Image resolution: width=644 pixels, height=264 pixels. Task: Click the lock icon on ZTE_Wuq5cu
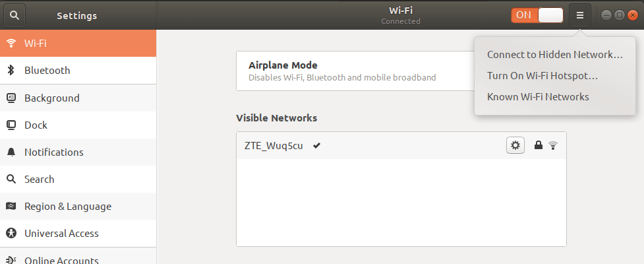coord(538,145)
